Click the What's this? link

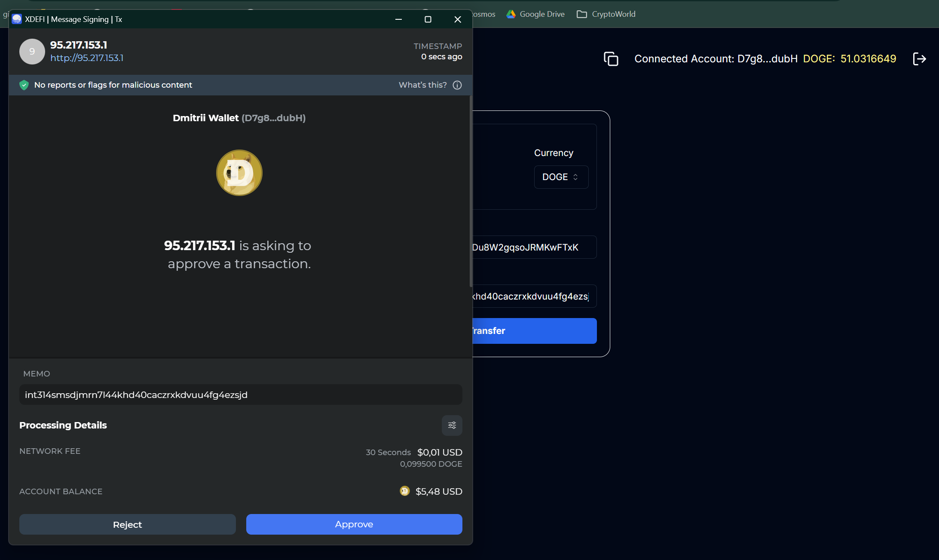(422, 85)
